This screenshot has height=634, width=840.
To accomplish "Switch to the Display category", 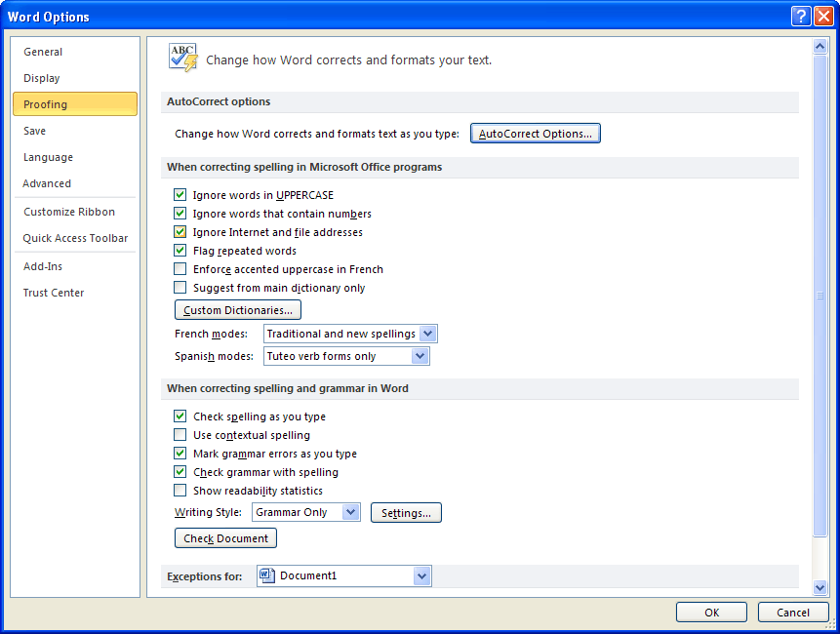I will point(75,78).
